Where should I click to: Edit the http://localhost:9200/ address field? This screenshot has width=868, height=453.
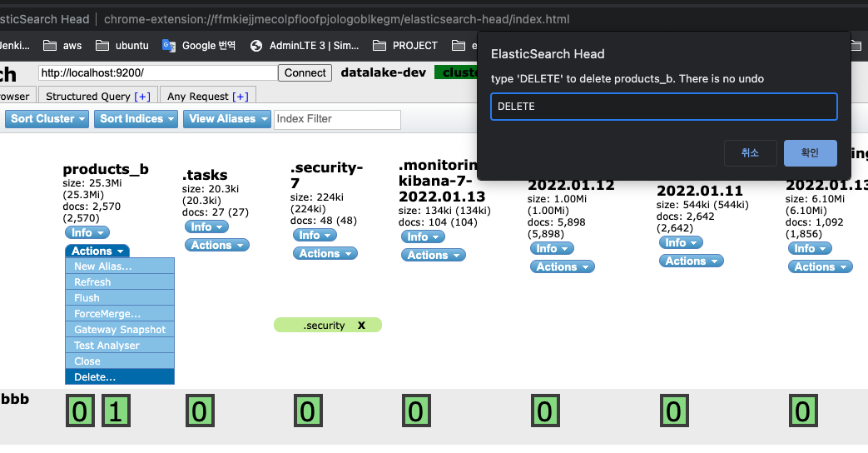click(x=158, y=72)
